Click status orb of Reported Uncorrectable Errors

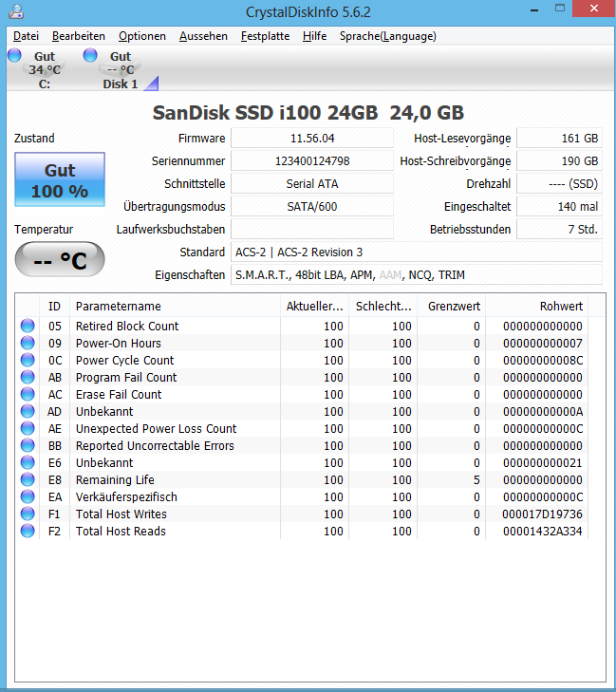coord(28,445)
